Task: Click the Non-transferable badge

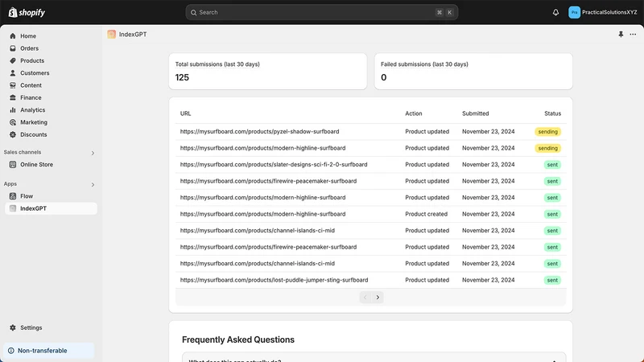Action: [49, 351]
